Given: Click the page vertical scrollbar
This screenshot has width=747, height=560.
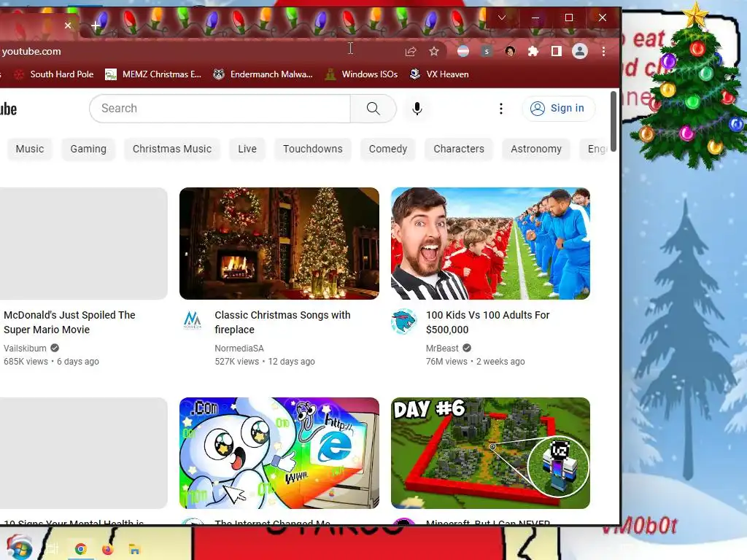Looking at the screenshot, I should pyautogui.click(x=614, y=122).
